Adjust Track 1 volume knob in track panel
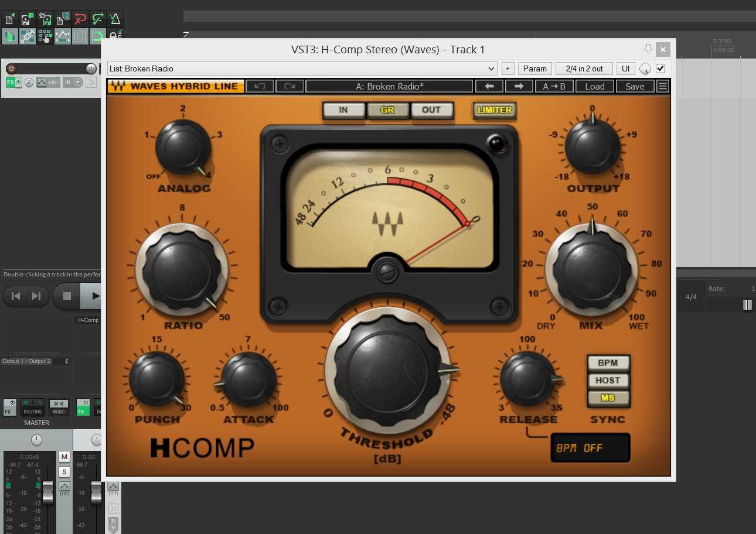The height and width of the screenshot is (534, 756). 91,69
